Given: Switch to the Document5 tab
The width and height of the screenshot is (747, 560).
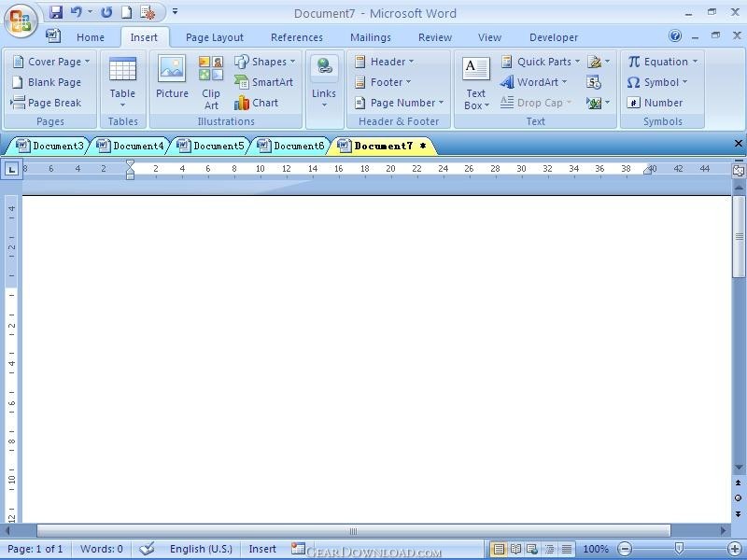Looking at the screenshot, I should 210,146.
